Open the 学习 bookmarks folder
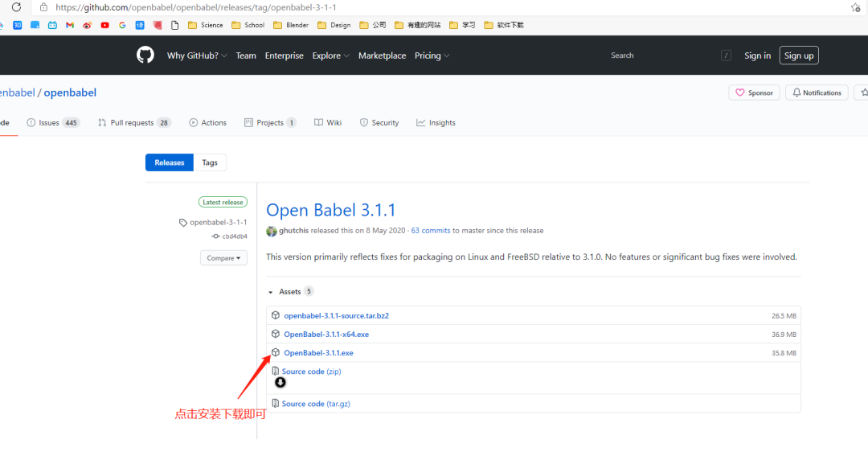868x460 pixels. click(462, 25)
